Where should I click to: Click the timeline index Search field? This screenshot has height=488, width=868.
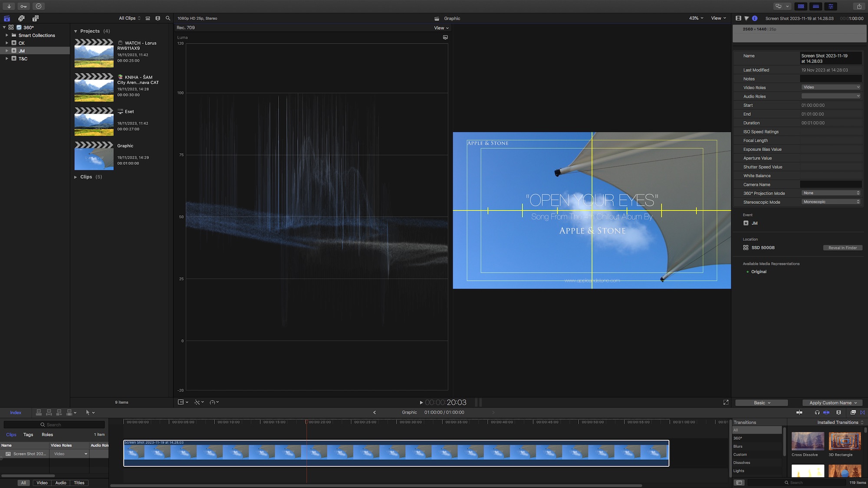54,425
